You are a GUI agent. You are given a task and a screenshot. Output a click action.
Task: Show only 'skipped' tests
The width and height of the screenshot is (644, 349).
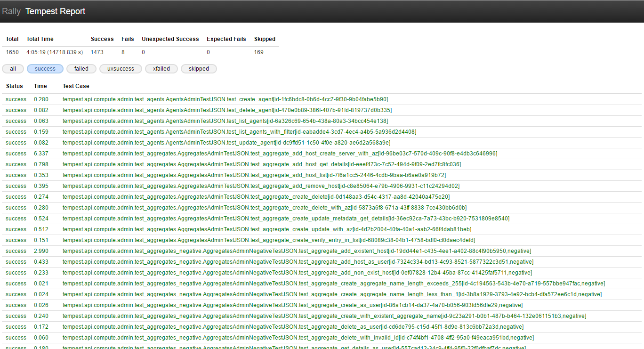pos(199,69)
